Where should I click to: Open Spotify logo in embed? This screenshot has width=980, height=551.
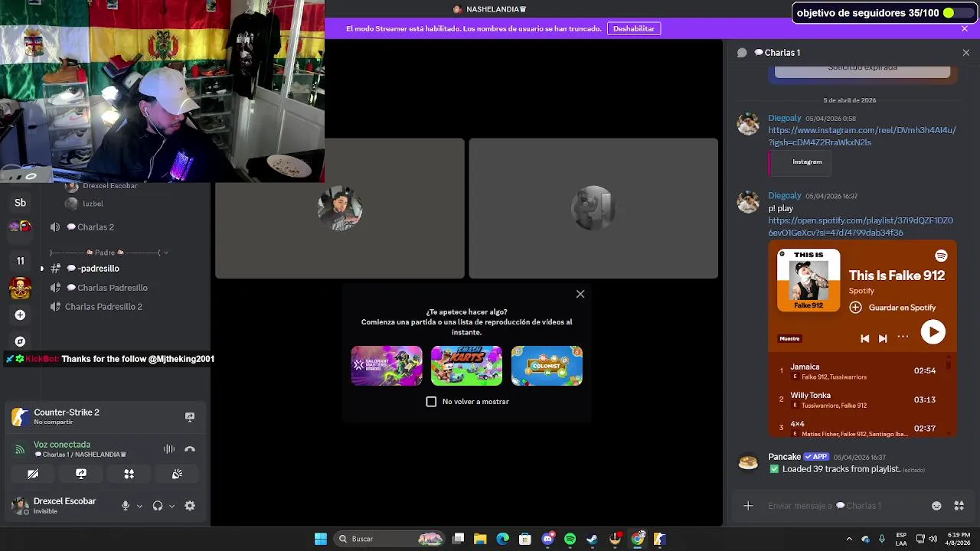pos(941,256)
